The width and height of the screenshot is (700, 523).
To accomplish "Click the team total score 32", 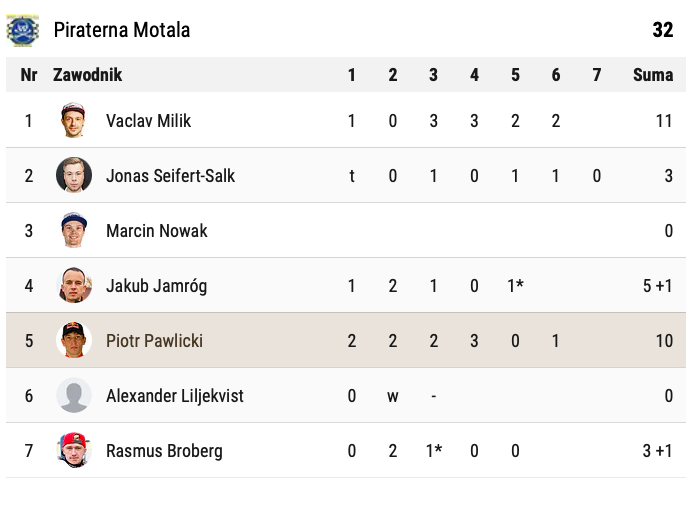I will (x=662, y=30).
